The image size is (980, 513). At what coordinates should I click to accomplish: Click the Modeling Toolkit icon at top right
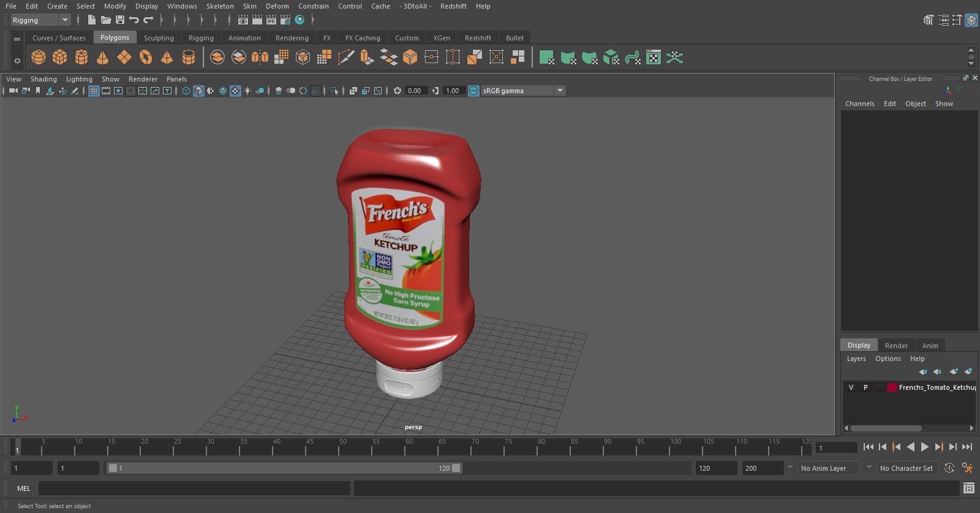point(929,20)
